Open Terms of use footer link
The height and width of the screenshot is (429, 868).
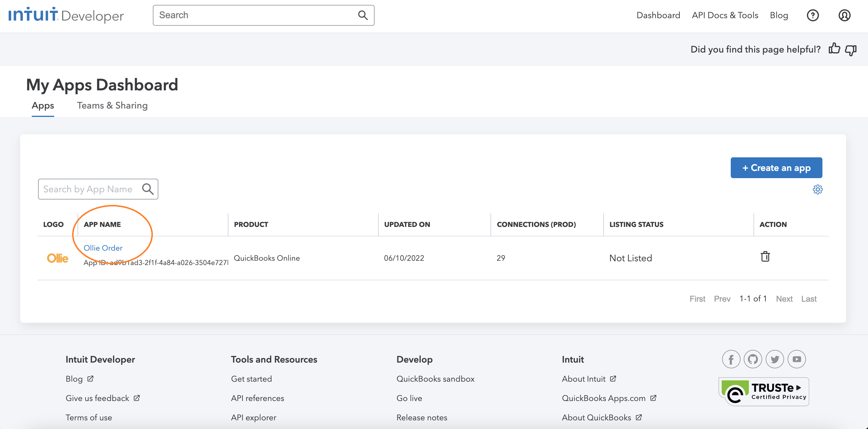89,417
